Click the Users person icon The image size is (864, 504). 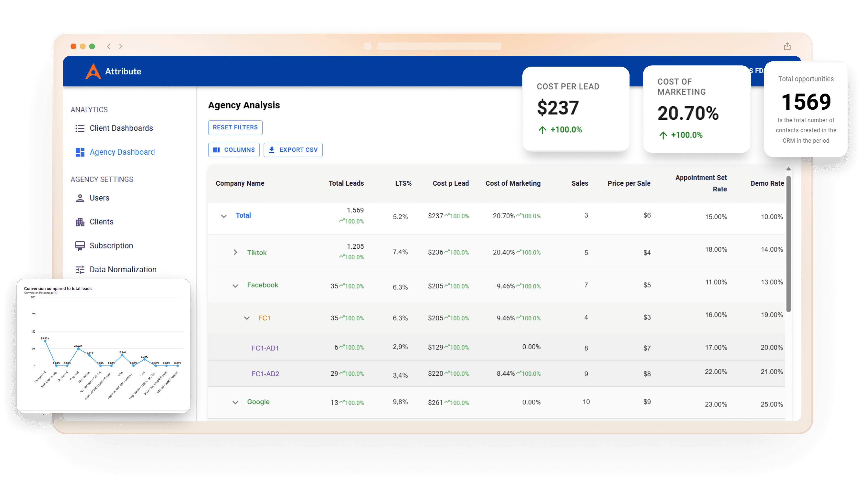(80, 198)
